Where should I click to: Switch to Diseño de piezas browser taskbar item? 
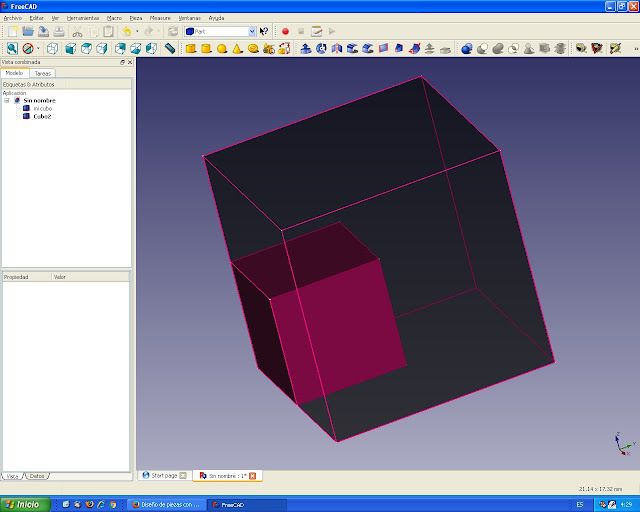pos(166,505)
